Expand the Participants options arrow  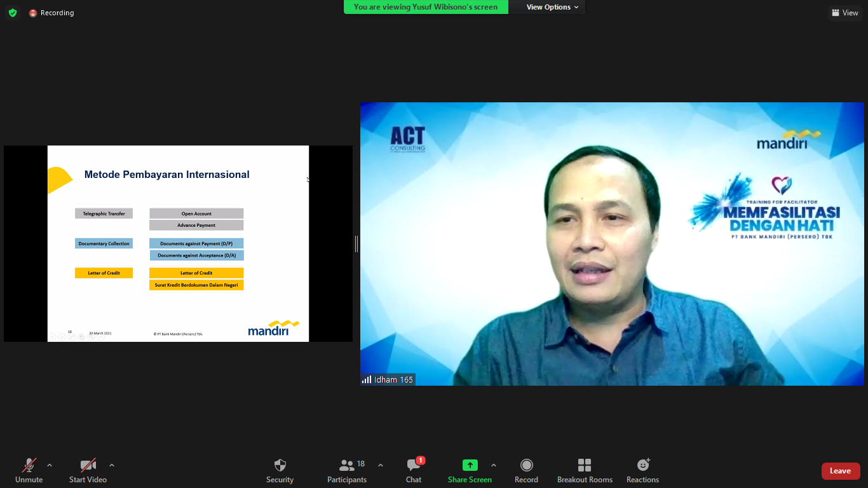[x=381, y=465]
